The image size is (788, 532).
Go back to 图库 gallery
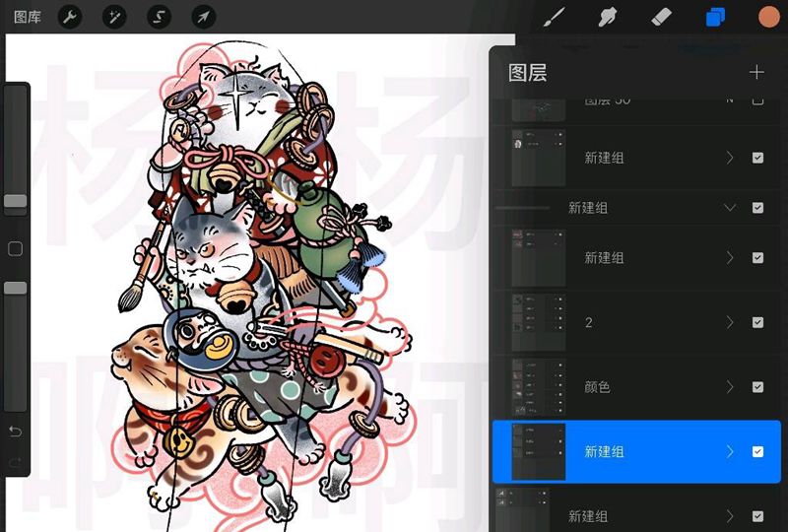pos(28,17)
